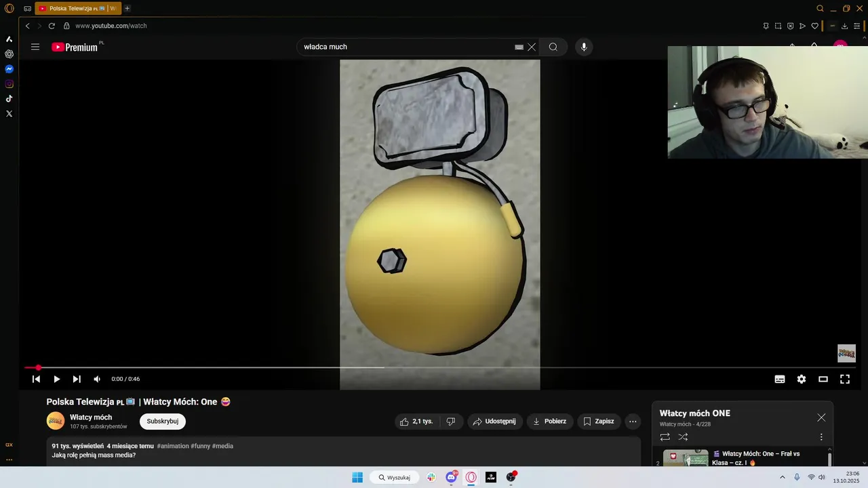This screenshot has width=868, height=488.
Task: Open the ad blocker shield icon
Action: point(790,26)
